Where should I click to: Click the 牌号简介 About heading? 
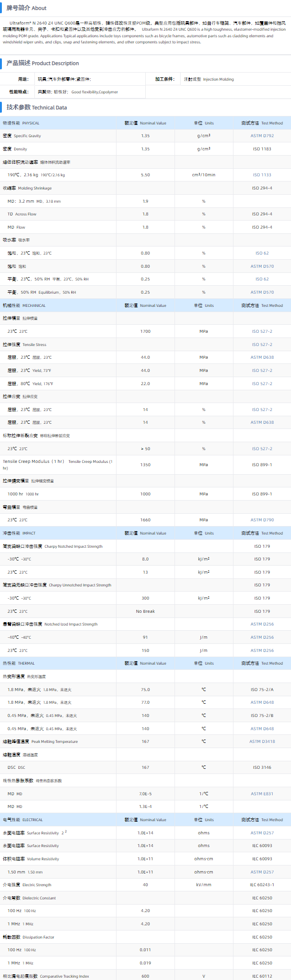point(26,8)
